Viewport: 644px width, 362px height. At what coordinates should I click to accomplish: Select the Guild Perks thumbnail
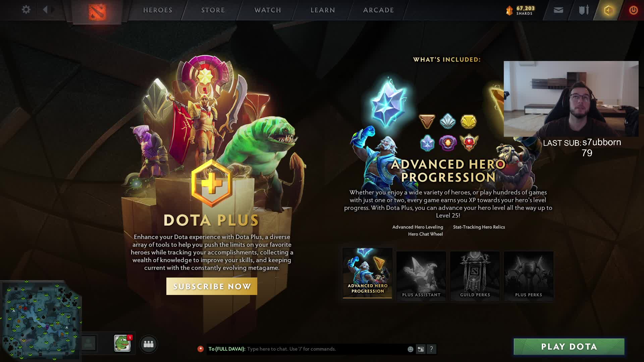tap(475, 276)
